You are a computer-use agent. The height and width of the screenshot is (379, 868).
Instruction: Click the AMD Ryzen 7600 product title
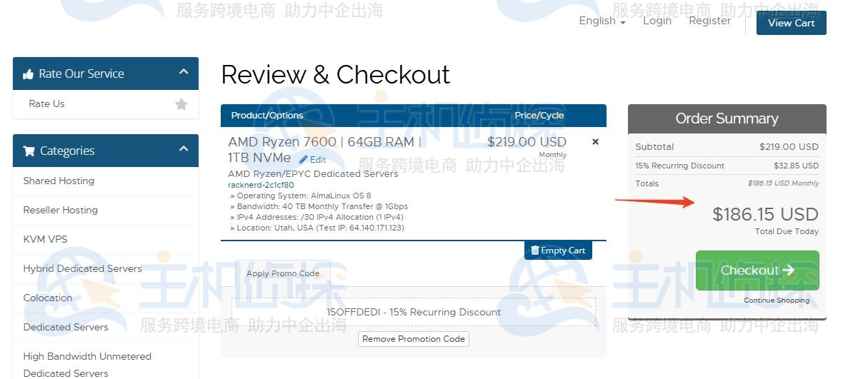pyautogui.click(x=326, y=150)
